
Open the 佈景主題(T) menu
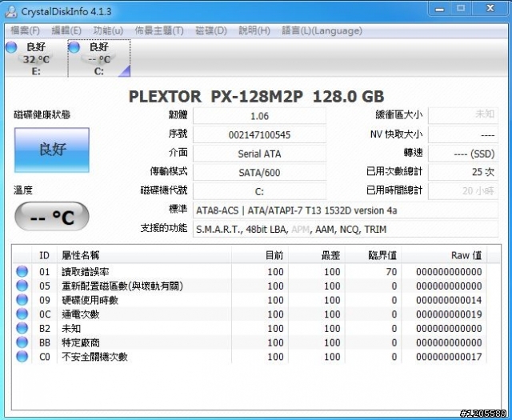[159, 30]
